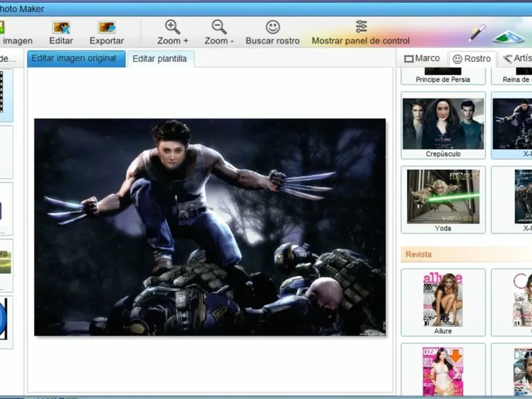Viewport: 532px width, 399px height.
Task: Select the Cosmopolitan magazine cover thumbnail
Action: [443, 371]
